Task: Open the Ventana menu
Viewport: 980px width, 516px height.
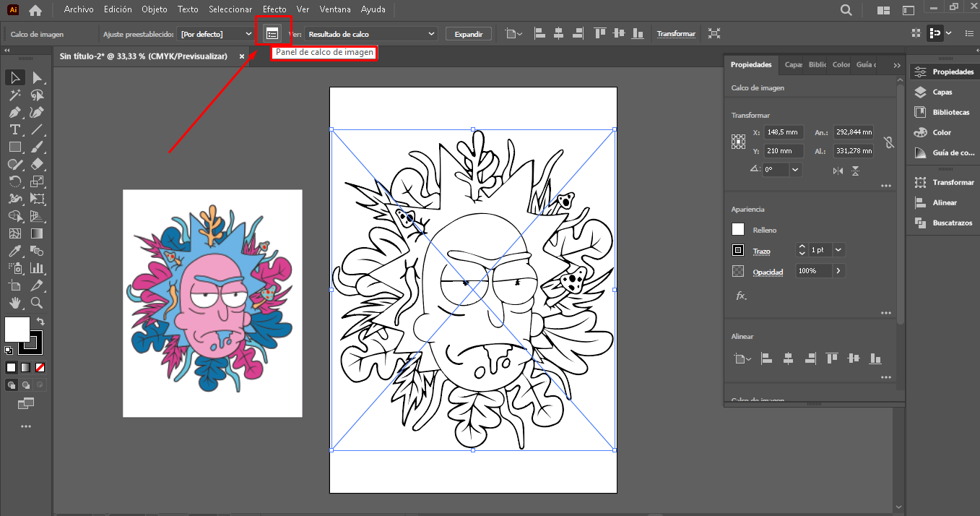Action: 335,9
